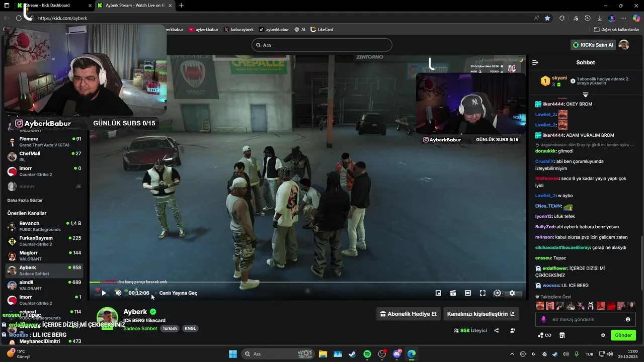644x362 pixels.
Task: Click the Bir mesaj gönderin chat input
Action: (x=585, y=319)
